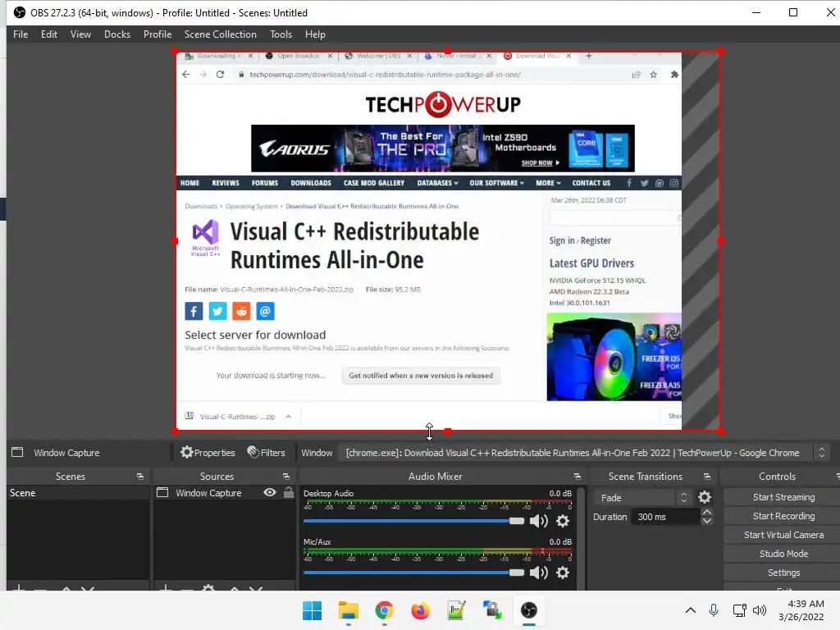This screenshot has width=840, height=630.
Task: Open Filters for Window Capture source
Action: pyautogui.click(x=267, y=453)
